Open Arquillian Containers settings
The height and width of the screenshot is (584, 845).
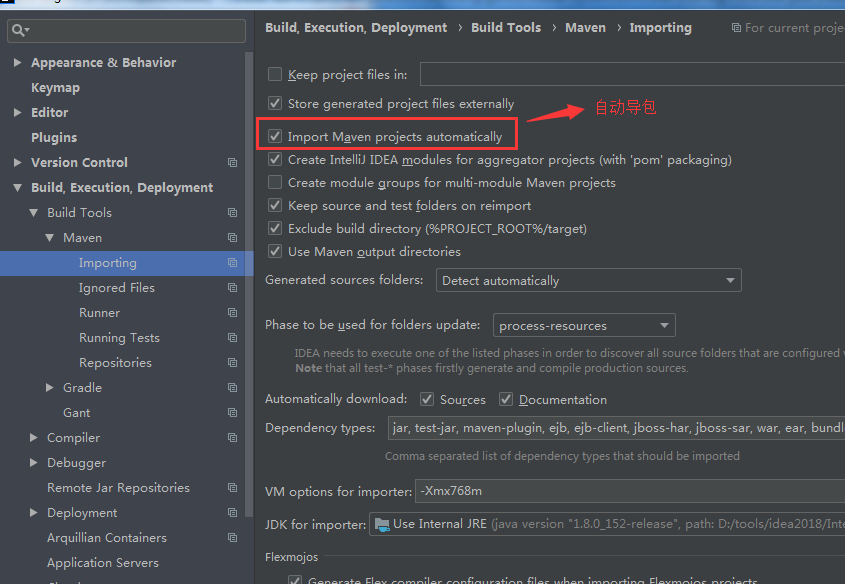(x=107, y=538)
